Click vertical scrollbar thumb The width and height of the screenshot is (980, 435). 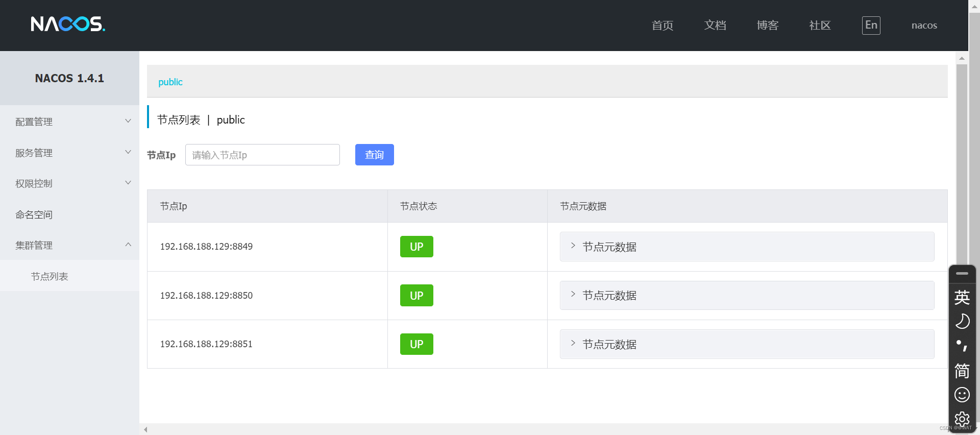(x=962, y=163)
